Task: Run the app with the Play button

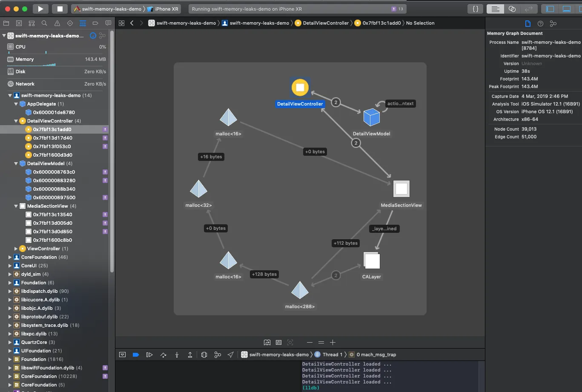Action: pyautogui.click(x=40, y=9)
